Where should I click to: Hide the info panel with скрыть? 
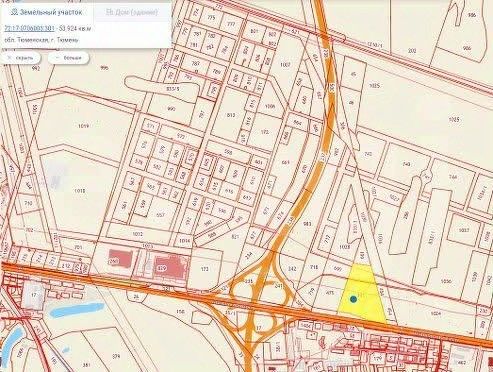click(x=21, y=58)
